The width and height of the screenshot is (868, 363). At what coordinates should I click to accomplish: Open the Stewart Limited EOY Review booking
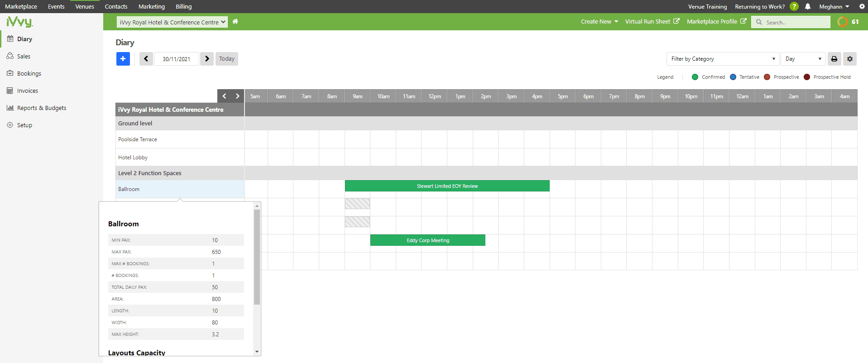click(x=447, y=186)
